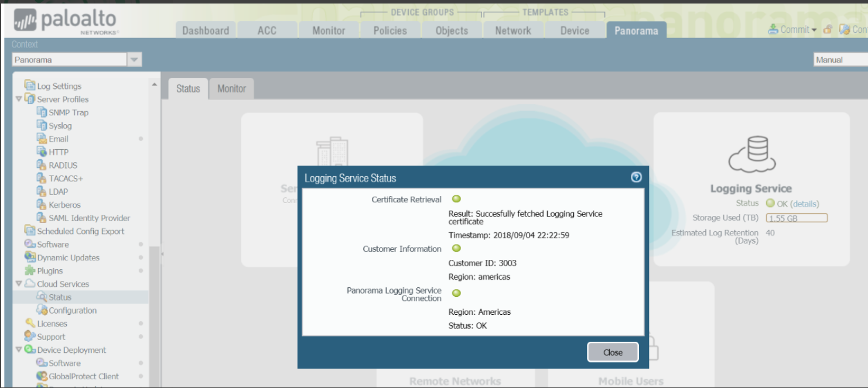The image size is (868, 388).
Task: Click the Log Settings icon in sidebar
Action: coord(30,85)
